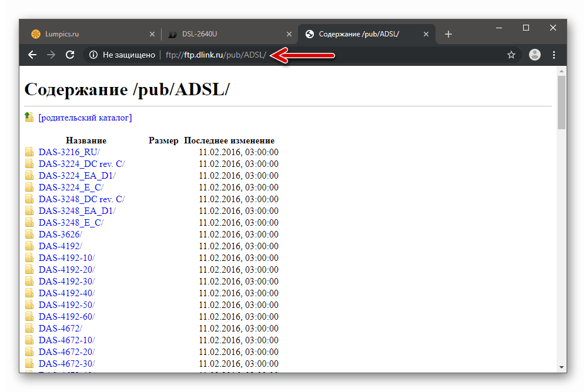Click the folder icon beside DAS-3224_DC rev. C

coord(29,163)
